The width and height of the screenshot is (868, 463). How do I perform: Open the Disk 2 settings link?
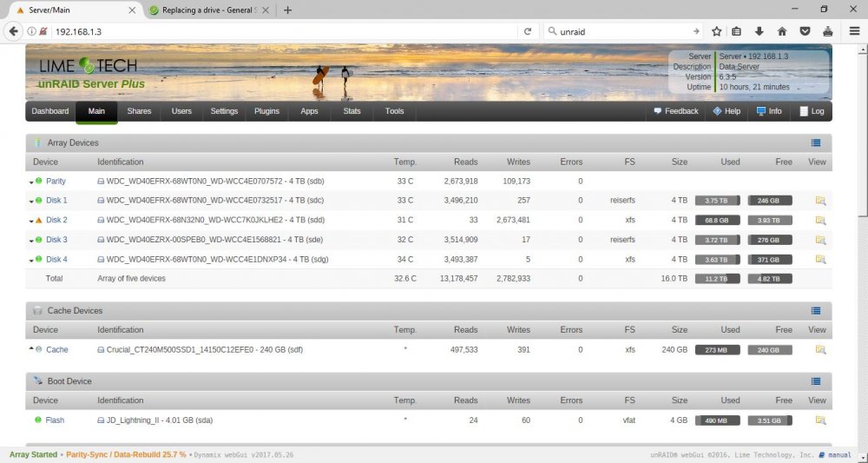pyautogui.click(x=56, y=220)
